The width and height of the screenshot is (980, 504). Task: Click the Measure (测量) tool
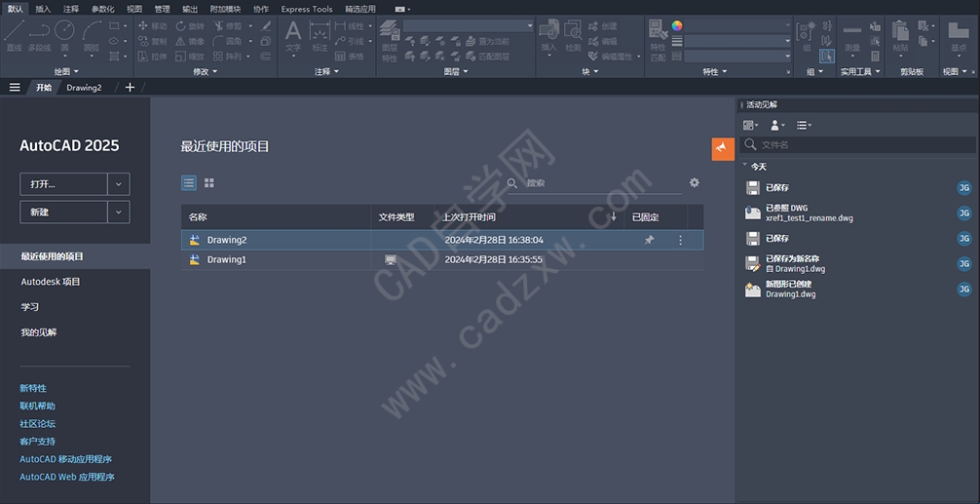pyautogui.click(x=851, y=37)
